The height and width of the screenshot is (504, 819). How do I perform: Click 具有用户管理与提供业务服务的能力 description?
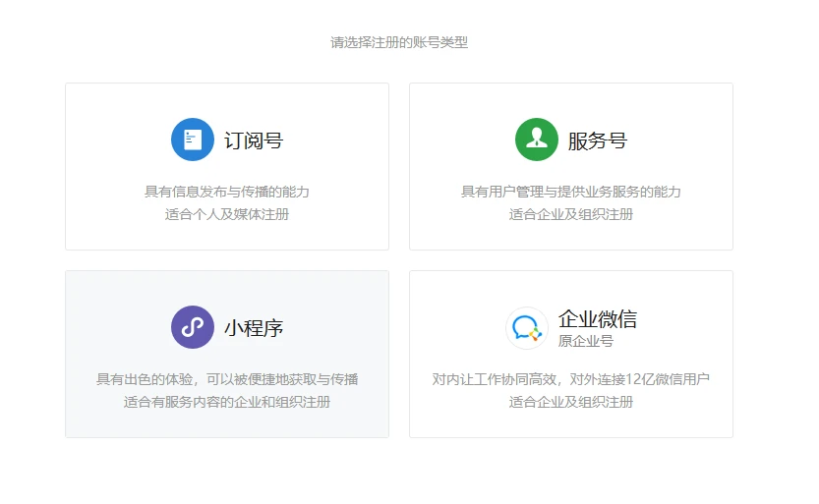(x=571, y=192)
